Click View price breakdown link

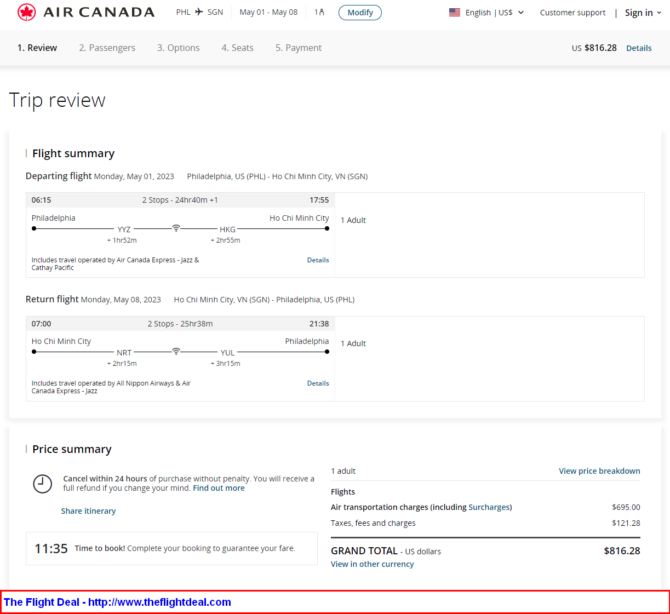(599, 471)
